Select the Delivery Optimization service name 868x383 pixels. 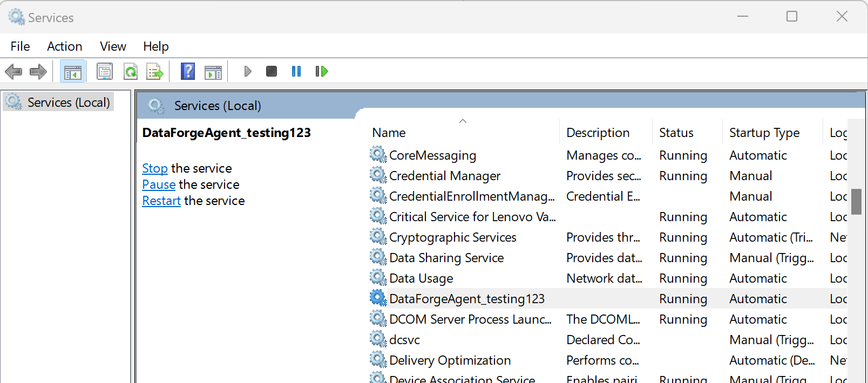coord(450,360)
